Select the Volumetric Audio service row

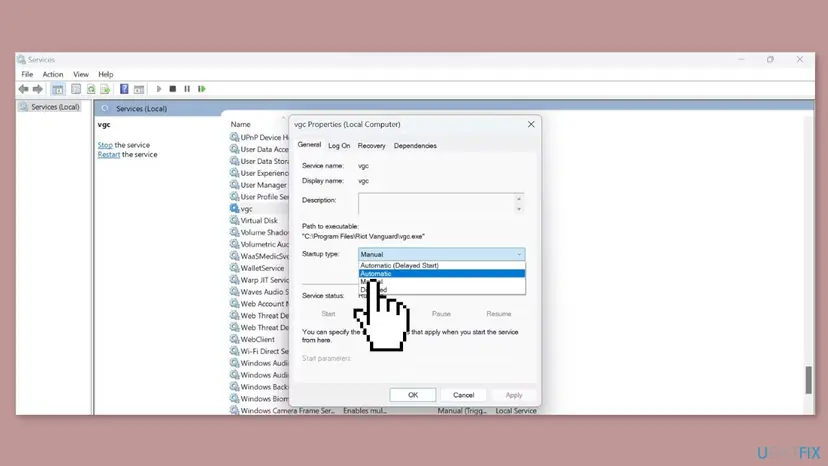[259, 244]
